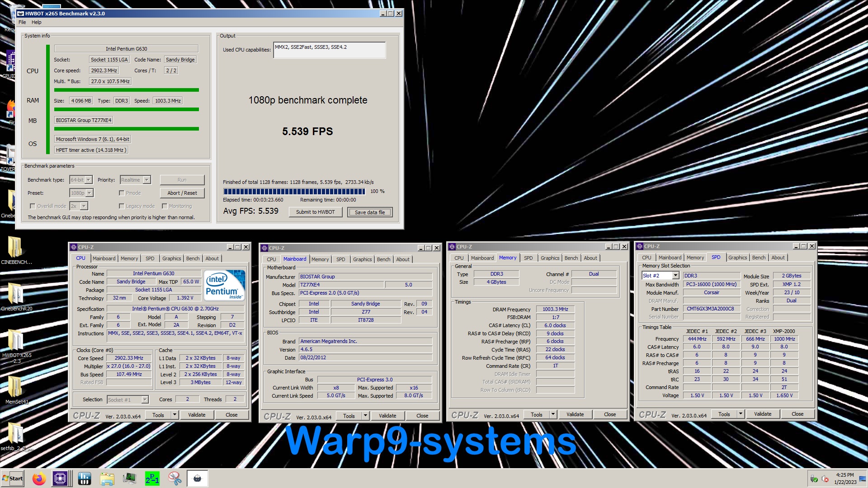Screen dimensions: 868x488
Task: Click Validate in the CPU-Z CPU window
Action: point(197,415)
